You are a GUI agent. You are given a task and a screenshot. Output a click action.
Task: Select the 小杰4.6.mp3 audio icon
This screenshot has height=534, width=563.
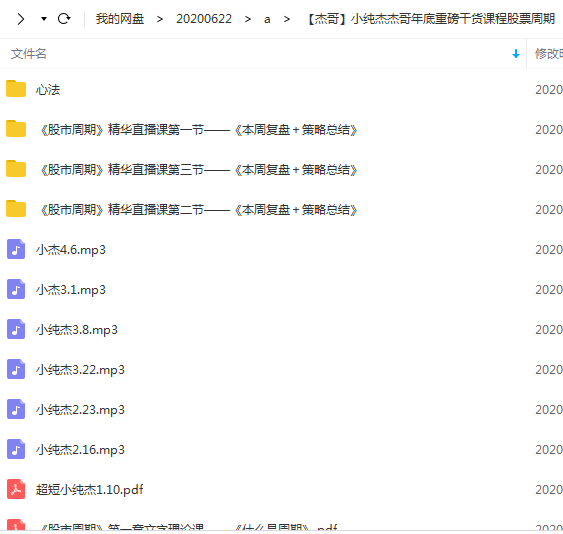click(16, 249)
